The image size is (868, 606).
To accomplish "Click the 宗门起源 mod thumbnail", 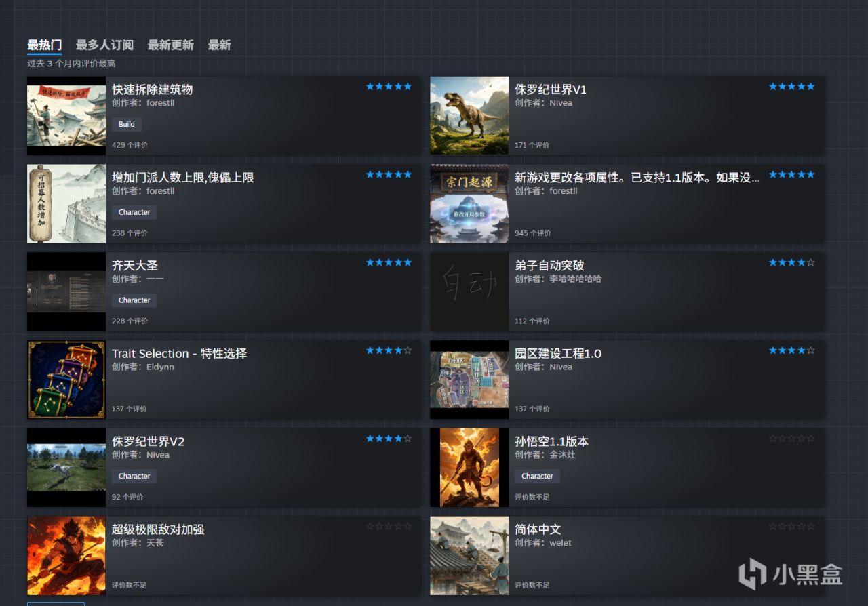I will (469, 204).
